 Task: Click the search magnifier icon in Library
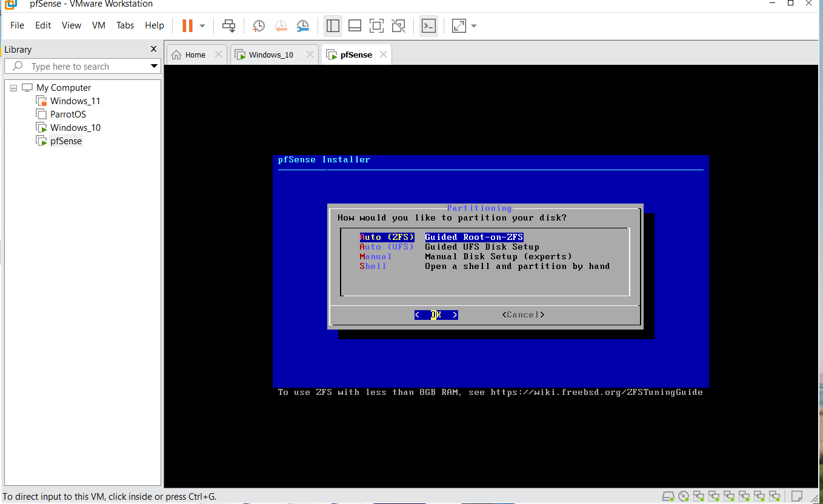tap(18, 66)
